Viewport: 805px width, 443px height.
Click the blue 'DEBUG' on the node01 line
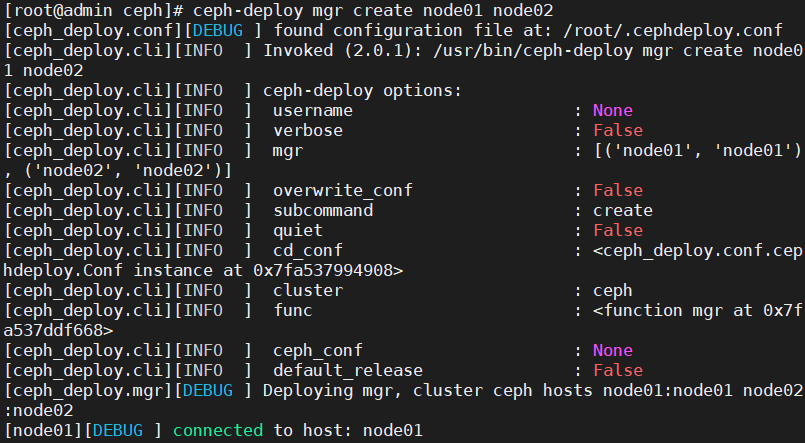coord(118,431)
